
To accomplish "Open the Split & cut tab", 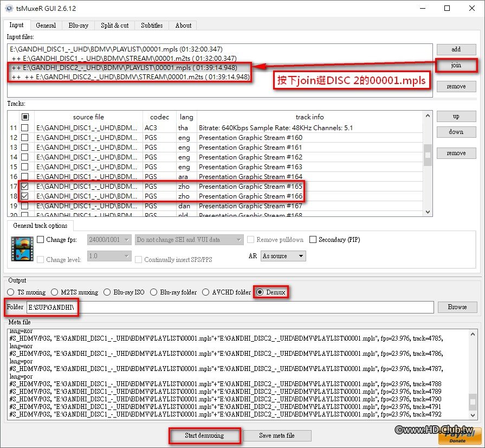I will (x=115, y=25).
